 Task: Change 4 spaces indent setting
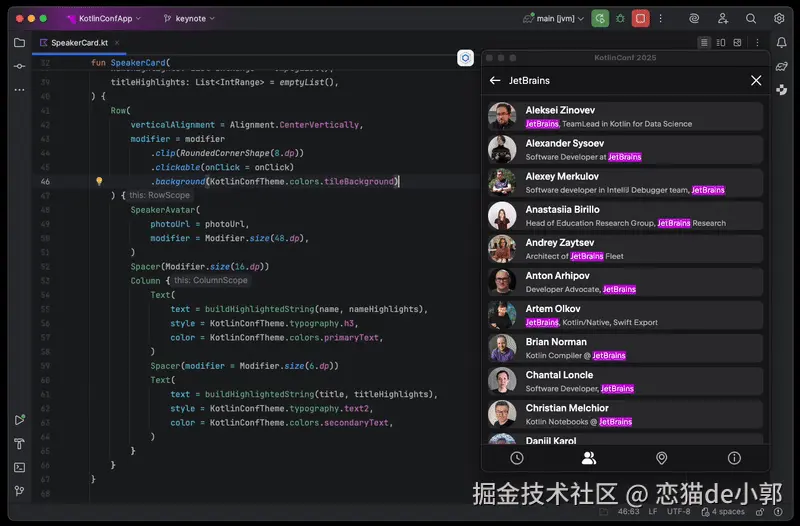coord(723,511)
